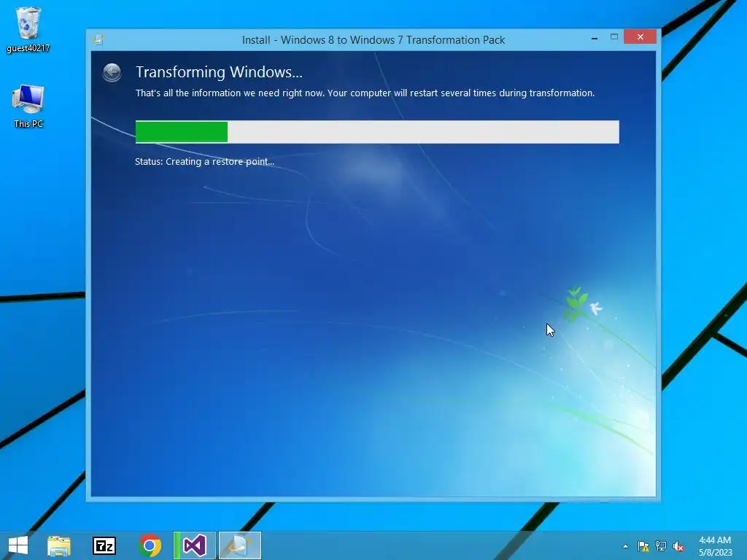Click the 'Transforming Windows...' heading
747x560 pixels.
tap(219, 72)
